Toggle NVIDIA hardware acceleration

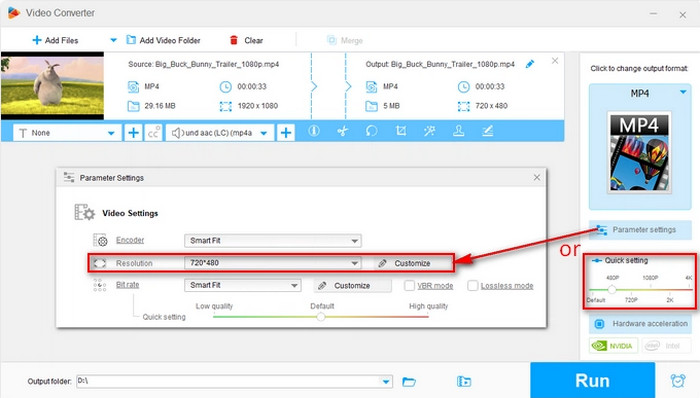[x=613, y=346]
